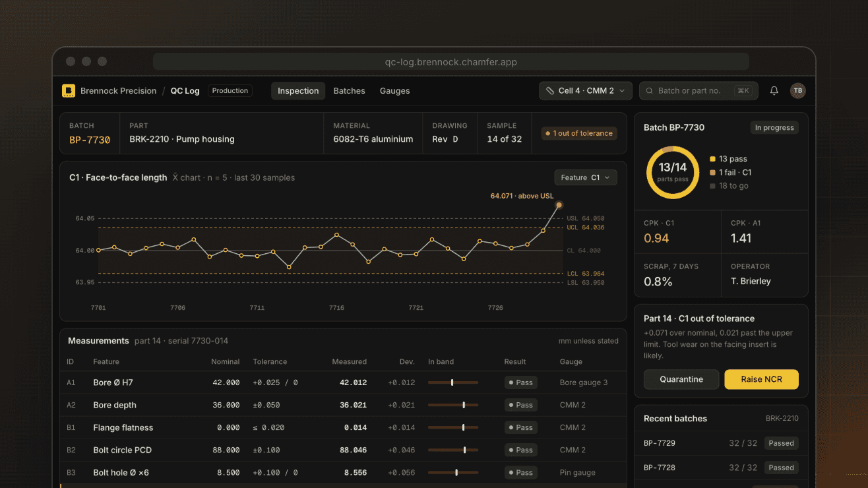Click the Production environment badge
This screenshot has width=868, height=488.
230,91
